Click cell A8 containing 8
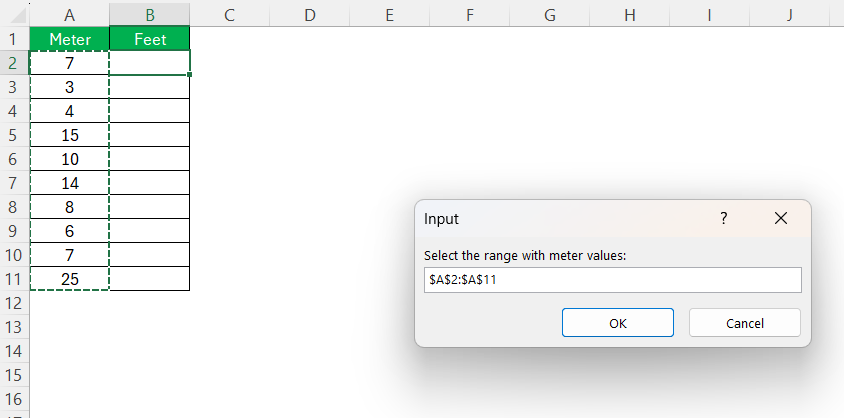Viewport: 844px width, 418px height. coord(69,207)
